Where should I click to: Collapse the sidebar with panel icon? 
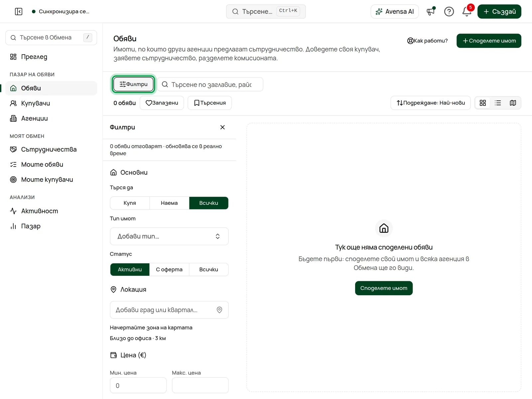click(19, 12)
